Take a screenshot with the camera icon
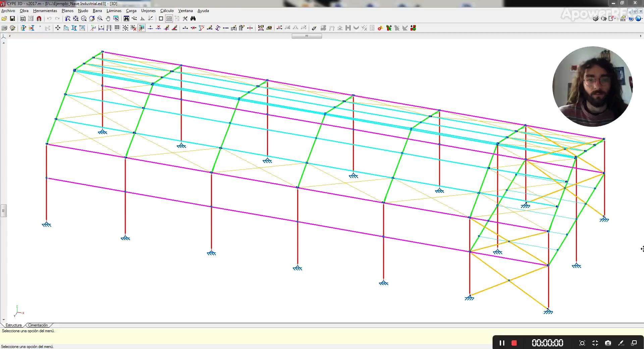This screenshot has width=644, height=349. click(608, 343)
